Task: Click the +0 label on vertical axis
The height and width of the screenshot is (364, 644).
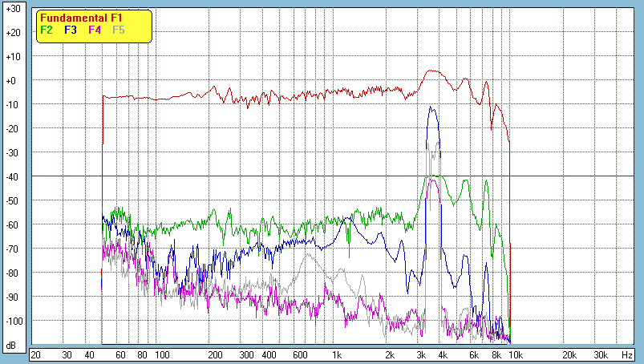Action: coord(12,81)
